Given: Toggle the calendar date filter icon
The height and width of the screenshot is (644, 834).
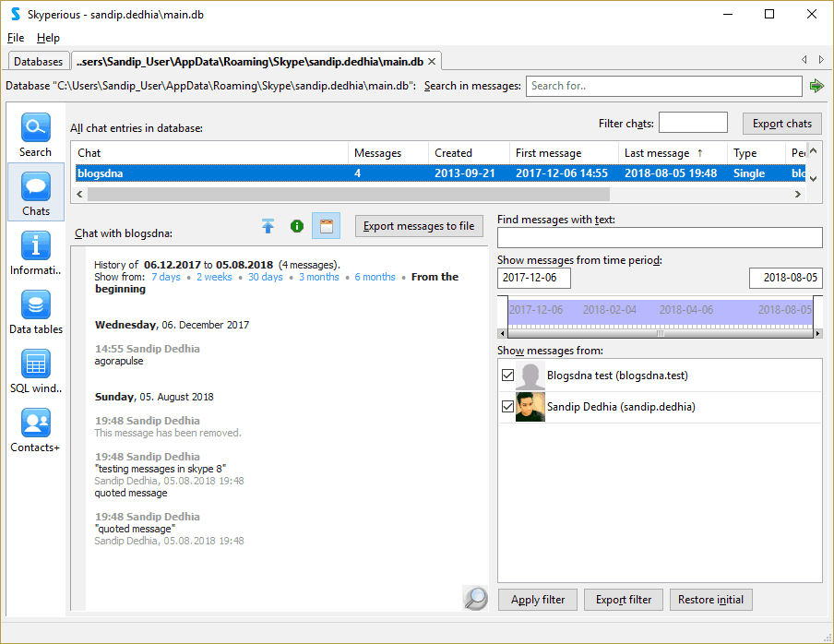Looking at the screenshot, I should pyautogui.click(x=326, y=226).
